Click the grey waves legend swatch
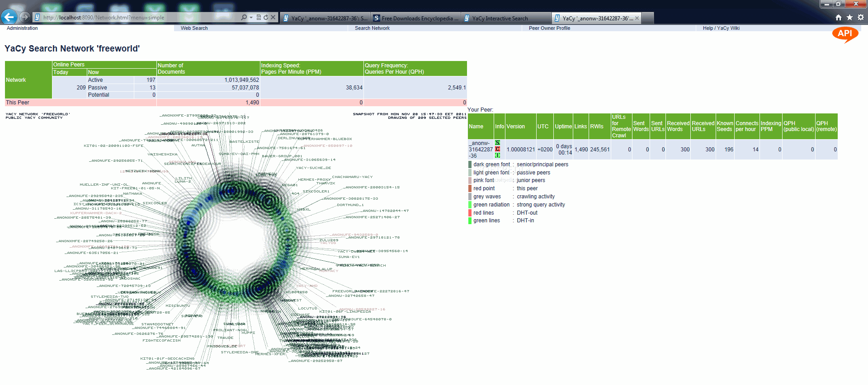The height and width of the screenshot is (385, 868). click(470, 197)
